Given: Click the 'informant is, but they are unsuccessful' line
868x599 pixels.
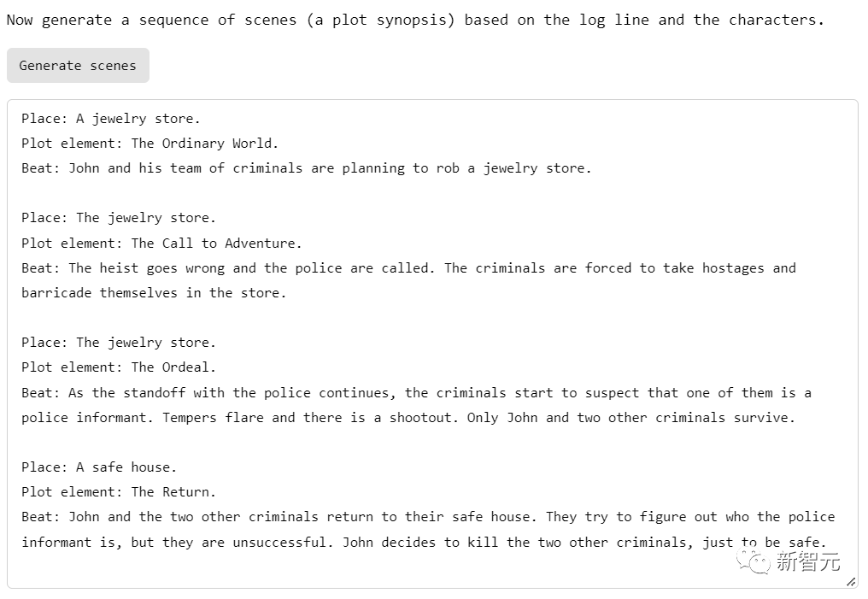Looking at the screenshot, I should (x=424, y=542).
